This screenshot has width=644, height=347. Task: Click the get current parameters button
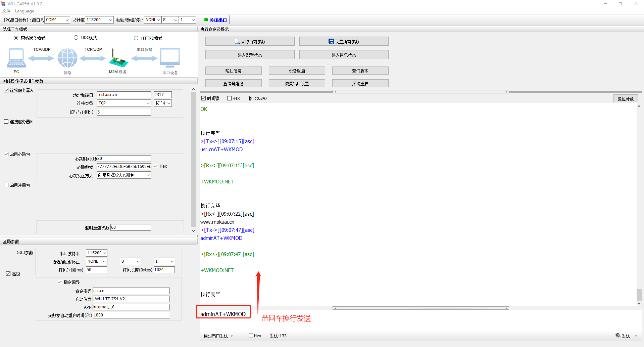coord(250,42)
